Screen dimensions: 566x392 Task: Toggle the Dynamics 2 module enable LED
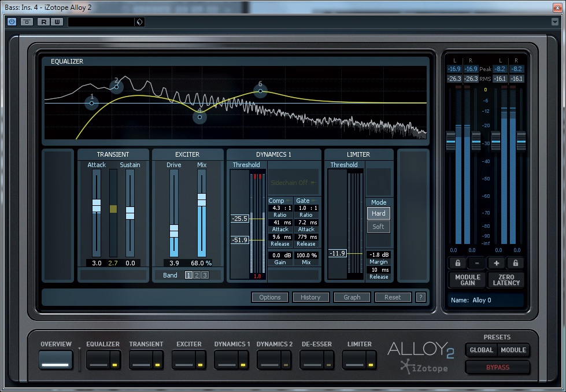(286, 365)
